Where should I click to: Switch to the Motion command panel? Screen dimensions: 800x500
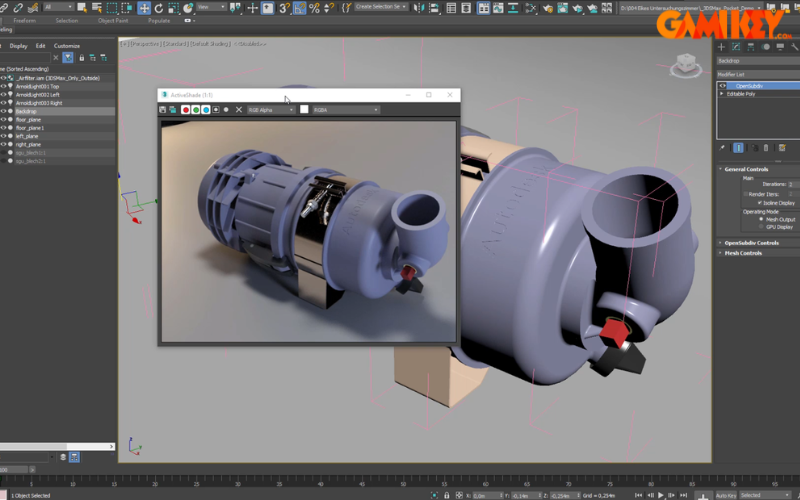[766, 47]
